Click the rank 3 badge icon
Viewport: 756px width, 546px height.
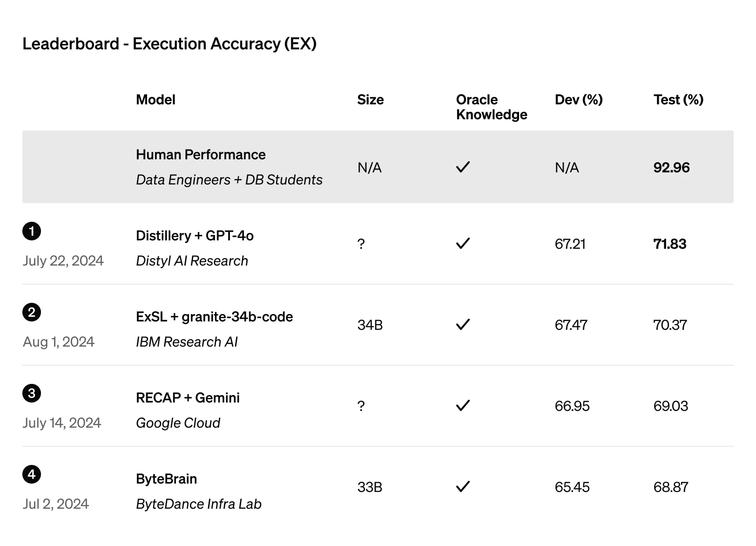click(32, 393)
